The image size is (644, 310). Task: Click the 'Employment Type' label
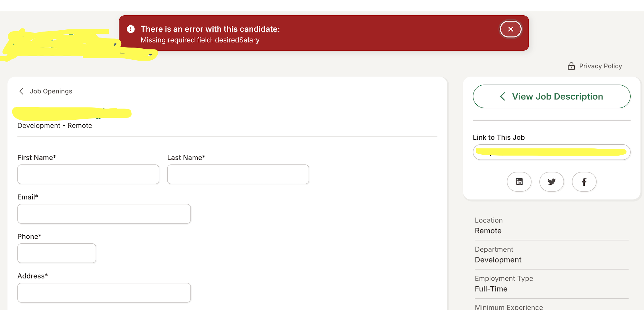504,278
